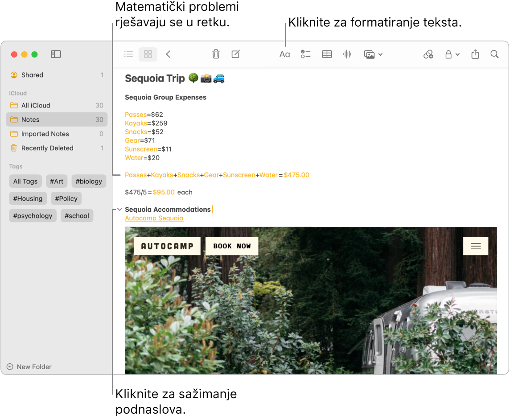The width and height of the screenshot is (510, 420).
Task: Open the Share menu for this note
Action: pos(475,54)
